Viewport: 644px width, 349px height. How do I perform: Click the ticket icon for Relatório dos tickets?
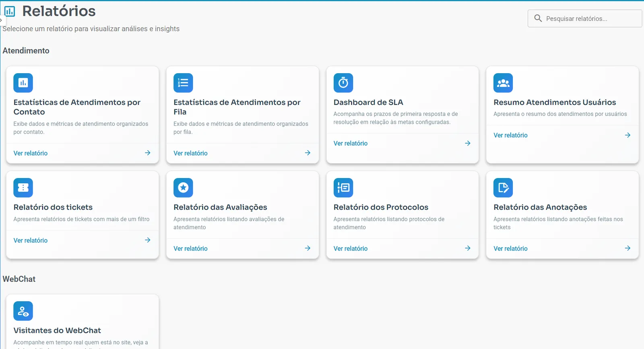click(x=23, y=188)
